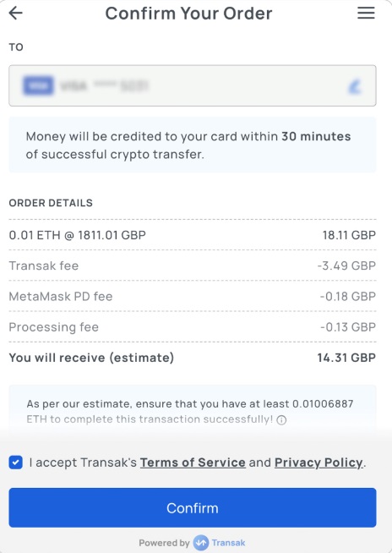
Task: Confirm the order
Action: [193, 507]
